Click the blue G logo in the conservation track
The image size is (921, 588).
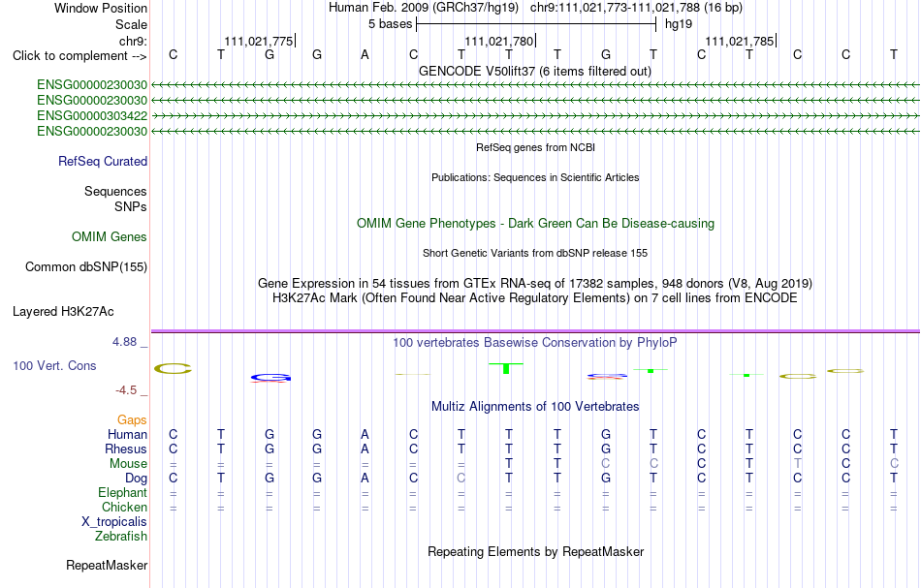tap(270, 378)
